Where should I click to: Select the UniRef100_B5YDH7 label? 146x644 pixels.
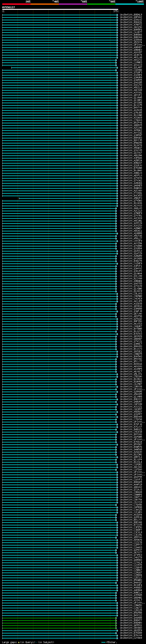131,445
